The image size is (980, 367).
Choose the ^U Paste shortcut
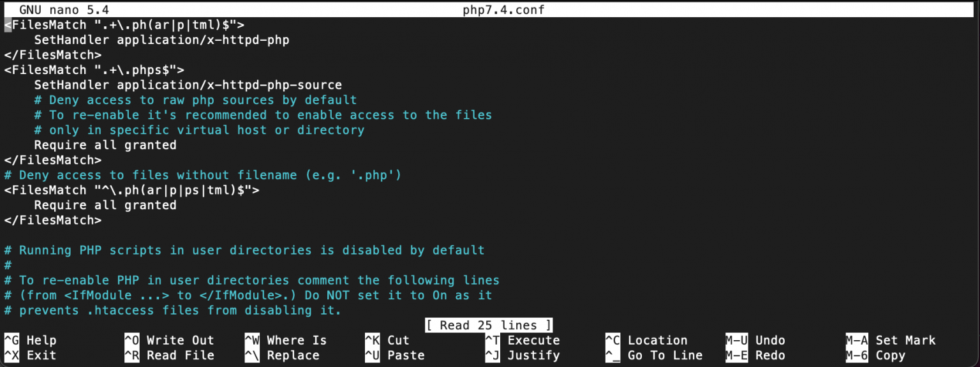(x=394, y=356)
